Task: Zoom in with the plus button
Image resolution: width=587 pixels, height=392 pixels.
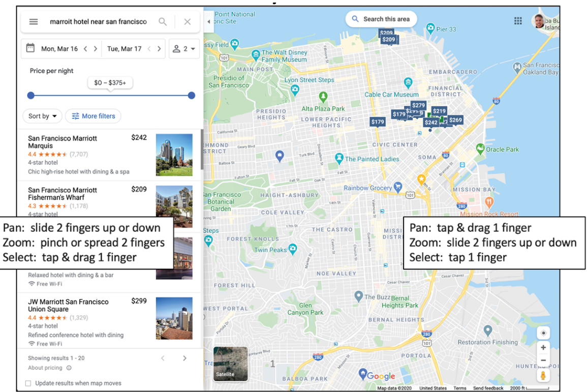Action: pos(543,347)
